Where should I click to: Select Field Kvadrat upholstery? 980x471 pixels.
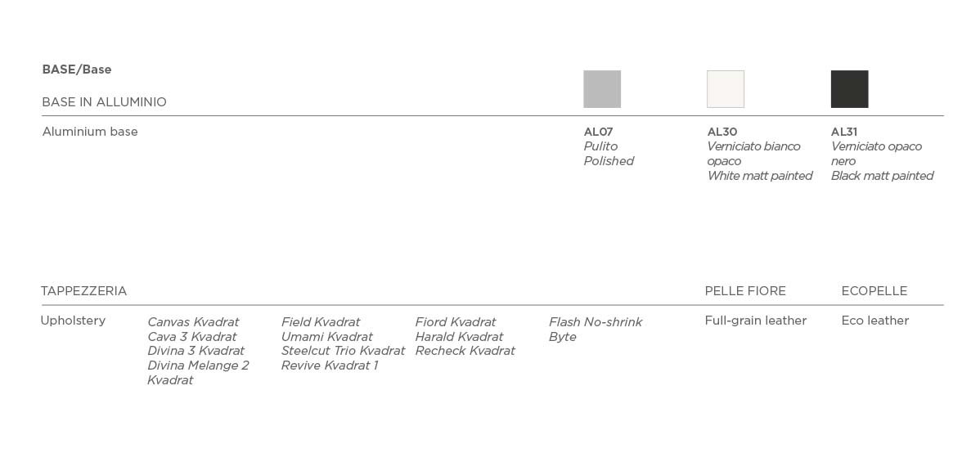[321, 322]
